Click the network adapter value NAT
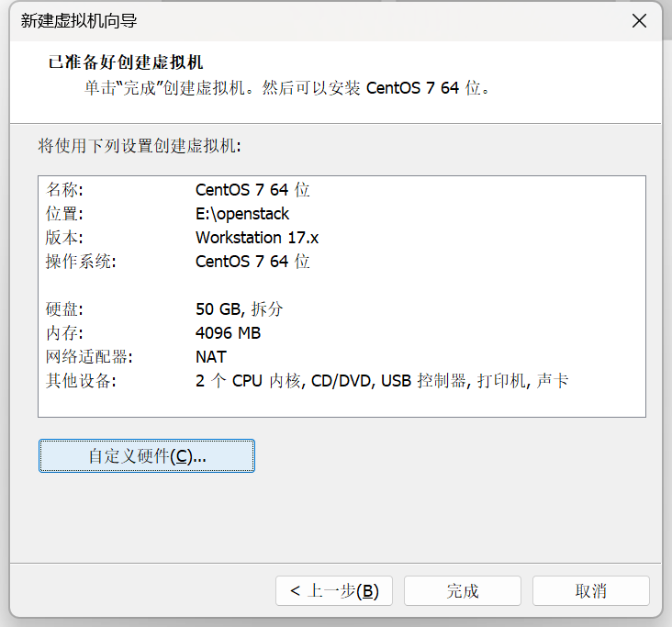 point(211,356)
